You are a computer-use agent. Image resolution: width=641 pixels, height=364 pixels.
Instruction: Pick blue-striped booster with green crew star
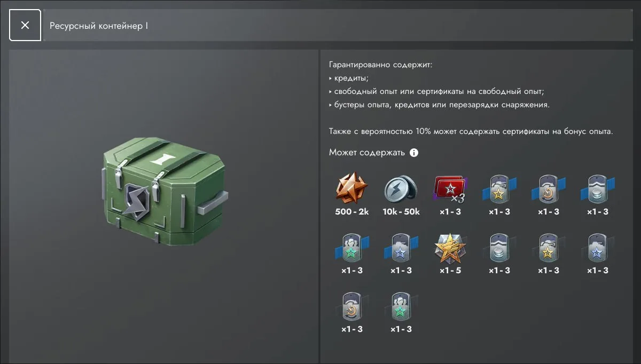coord(352,247)
